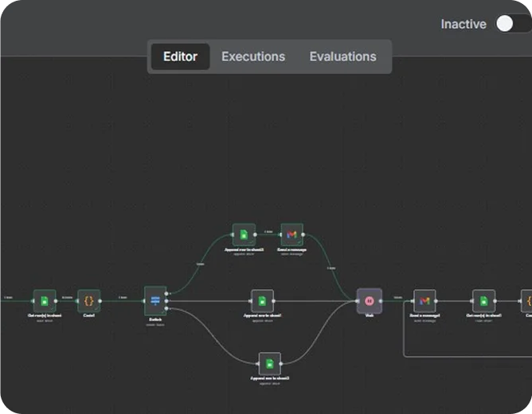
Task: Select the middle branch Google Sheets append node
Action: (262, 301)
